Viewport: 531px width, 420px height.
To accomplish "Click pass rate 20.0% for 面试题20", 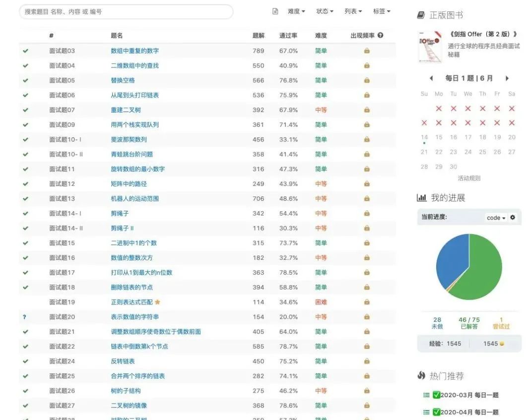I will (288, 317).
